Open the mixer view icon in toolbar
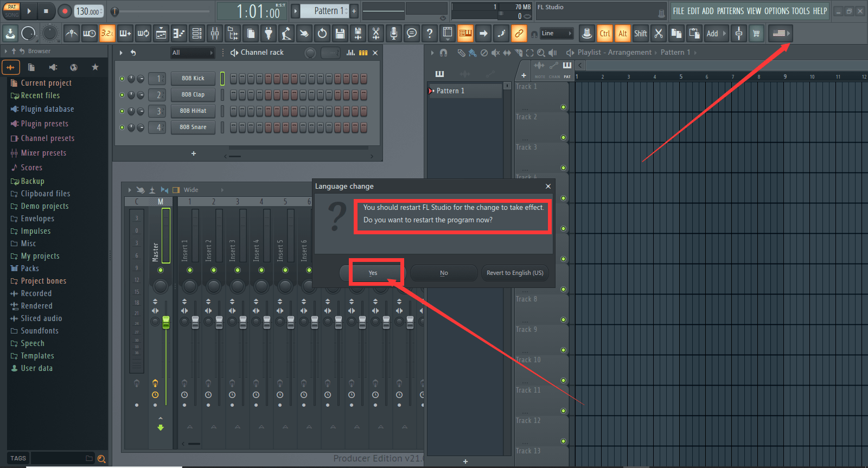This screenshot has height=468, width=868. coord(215,34)
